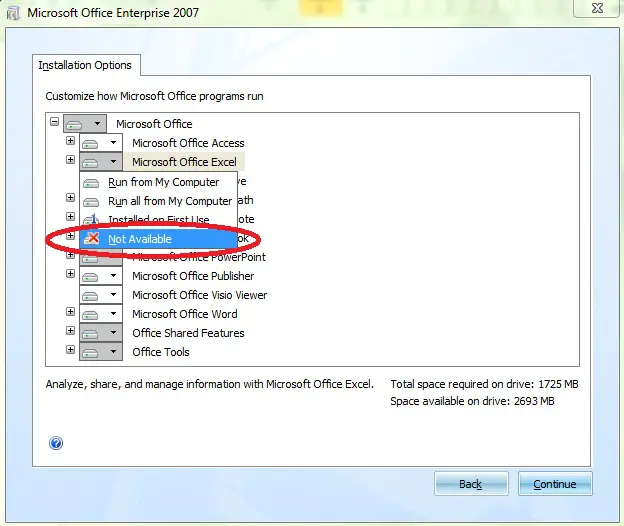Screen dimensions: 624x526
Task: Open install dropdown for Microsoft Office Word
Action: click(x=101, y=314)
